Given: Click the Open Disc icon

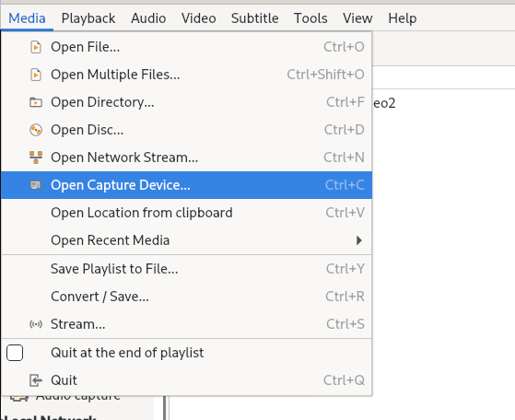Looking at the screenshot, I should coord(36,130).
